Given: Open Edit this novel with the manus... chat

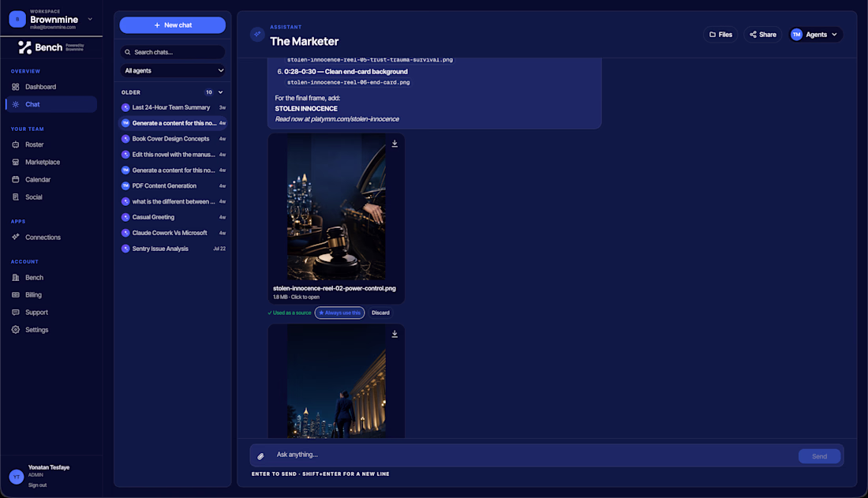Looking at the screenshot, I should click(x=173, y=155).
